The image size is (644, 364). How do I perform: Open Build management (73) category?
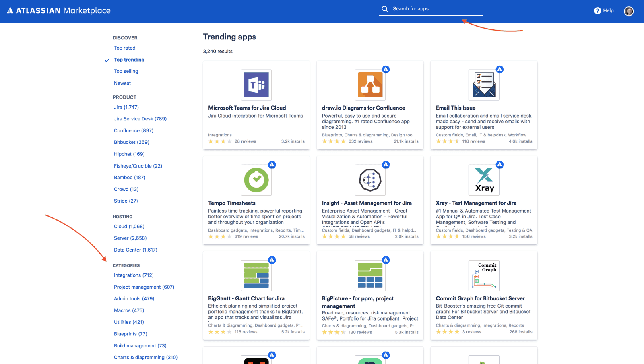click(140, 346)
